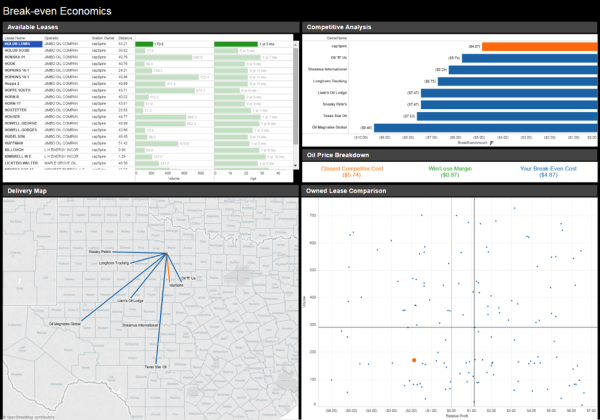Click the Age axis title under Available Leases

[x=253, y=179]
